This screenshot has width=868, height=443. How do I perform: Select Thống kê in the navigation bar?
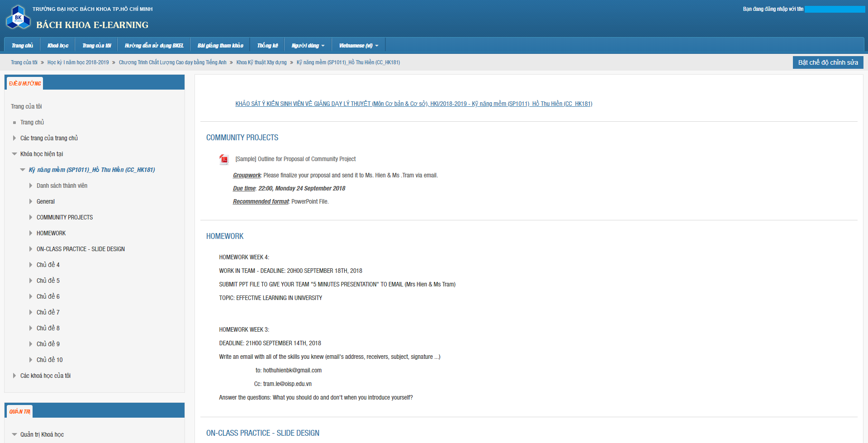coord(267,46)
